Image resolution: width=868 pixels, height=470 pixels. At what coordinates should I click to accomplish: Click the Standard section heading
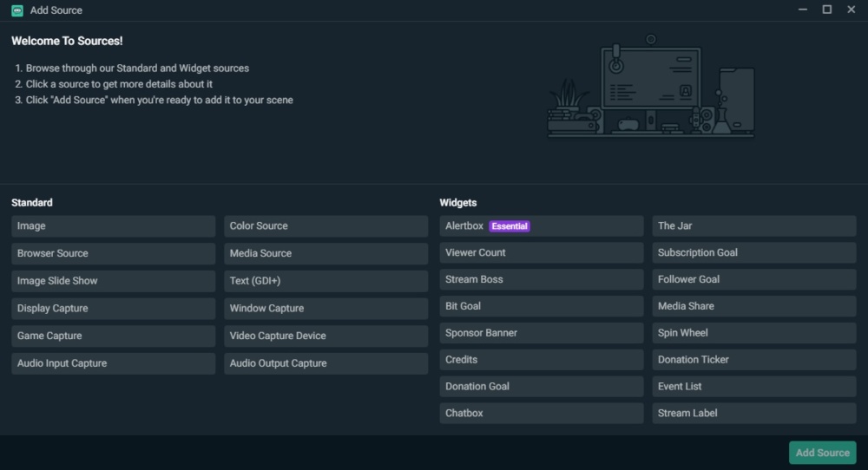click(x=32, y=203)
